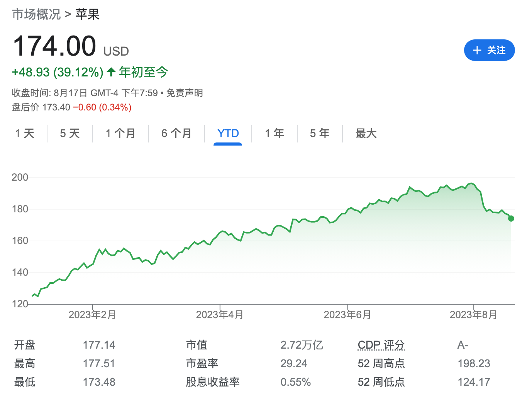Click the after-hours price 173.40
Viewport: 532px width, 400px height.
(56, 107)
